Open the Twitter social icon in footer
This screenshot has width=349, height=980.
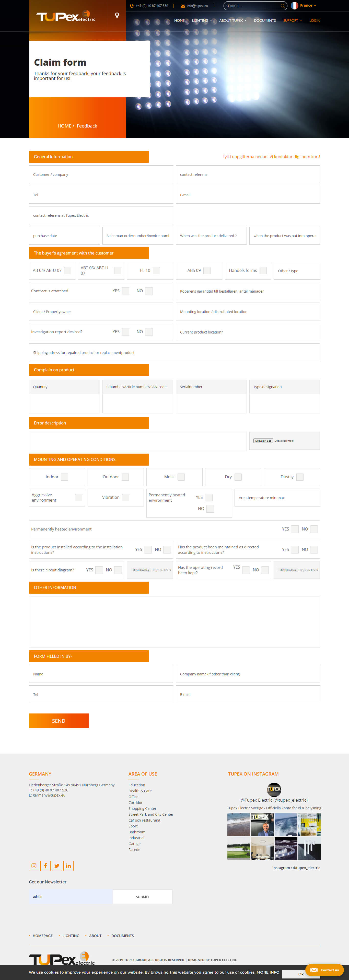click(x=57, y=866)
